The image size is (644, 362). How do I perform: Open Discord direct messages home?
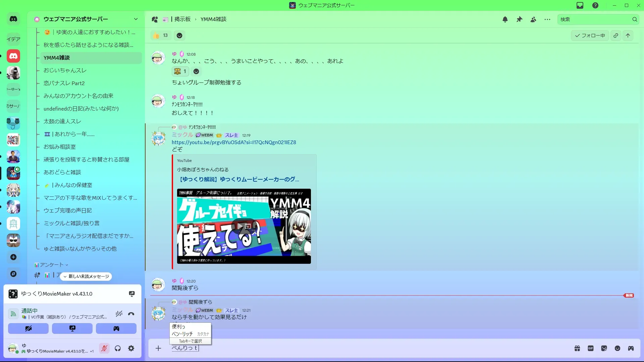[x=13, y=19]
